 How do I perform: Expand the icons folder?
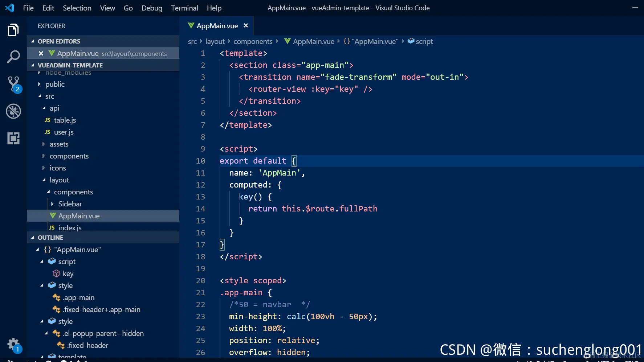tap(103, 168)
